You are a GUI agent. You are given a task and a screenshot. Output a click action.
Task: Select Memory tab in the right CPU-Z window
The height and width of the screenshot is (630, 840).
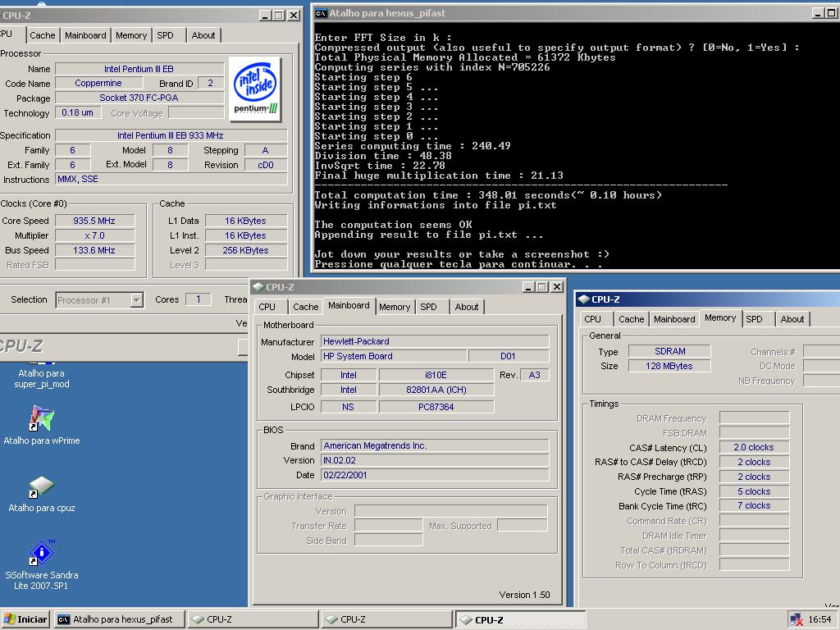click(x=720, y=317)
